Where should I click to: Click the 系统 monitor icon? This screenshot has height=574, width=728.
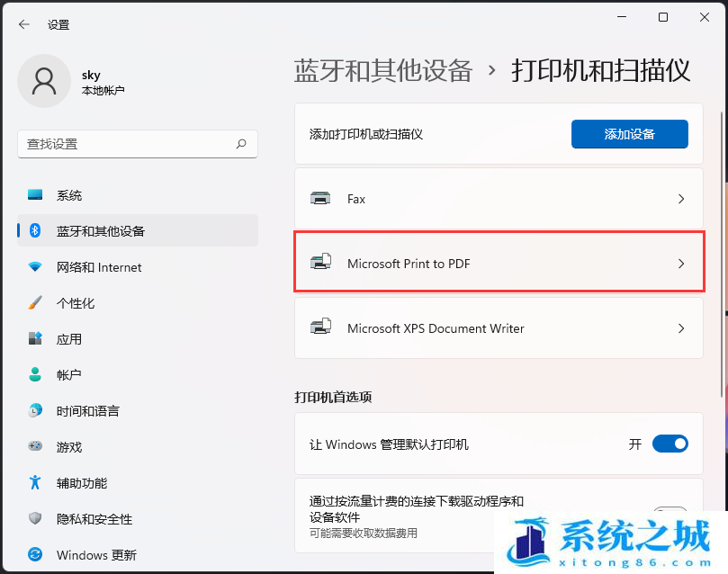pyautogui.click(x=35, y=195)
